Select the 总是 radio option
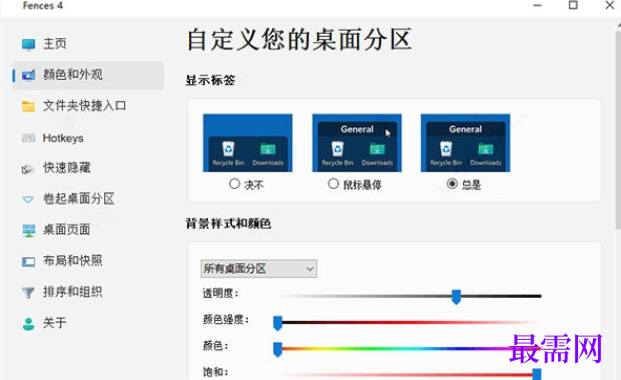Viewport: 621px width, 380px height. (x=452, y=184)
